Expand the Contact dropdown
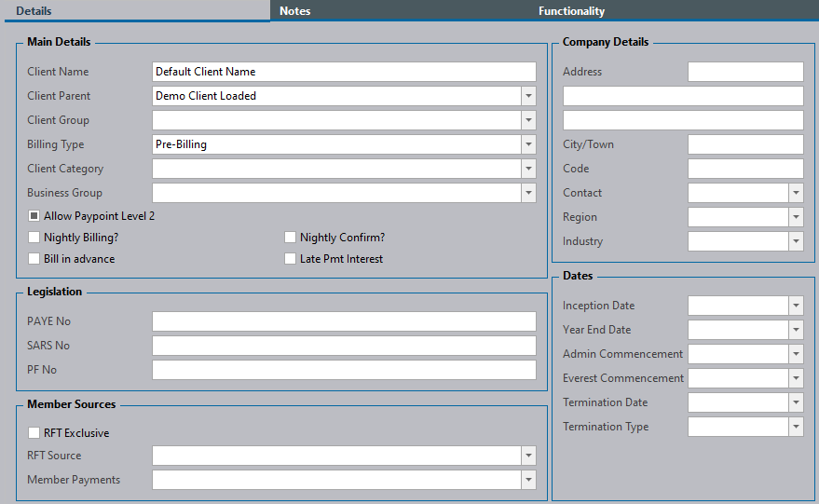 coord(796,193)
